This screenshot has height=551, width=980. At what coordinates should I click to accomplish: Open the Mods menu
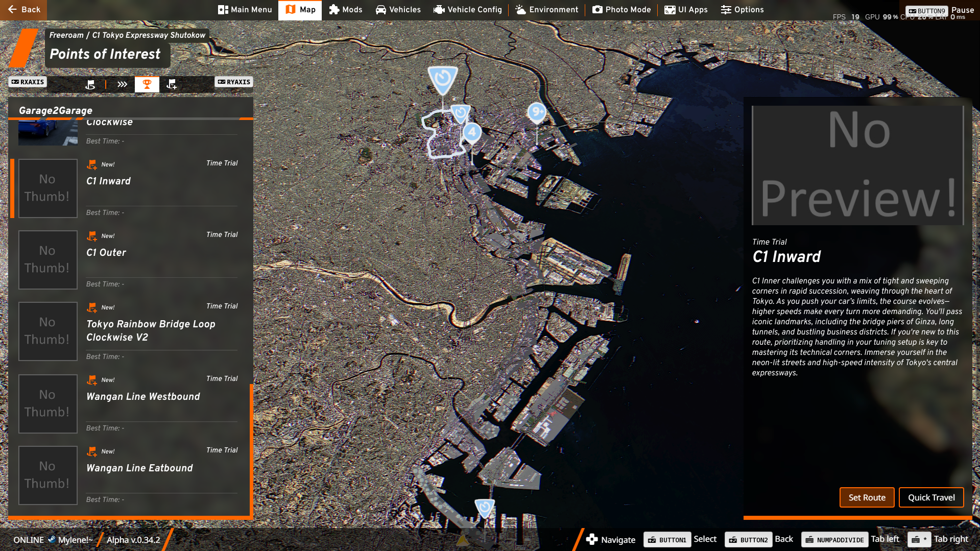point(346,10)
